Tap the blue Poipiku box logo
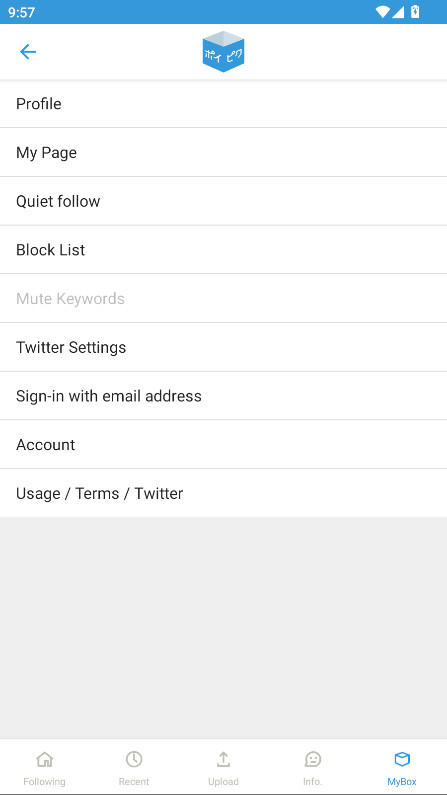The width and height of the screenshot is (447, 795). click(223, 51)
